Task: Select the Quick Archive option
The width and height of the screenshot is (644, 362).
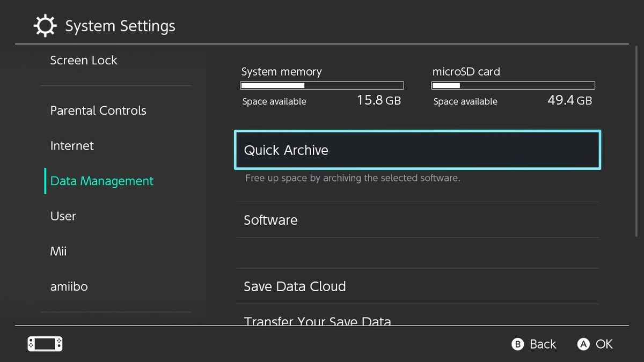Action: (418, 150)
